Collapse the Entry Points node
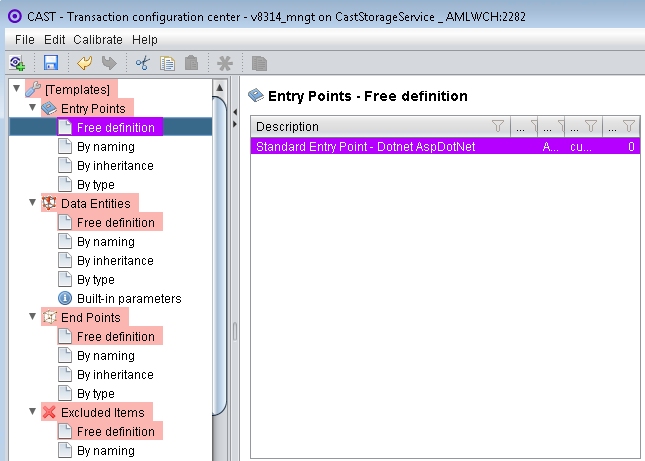The height and width of the screenshot is (461, 645). point(32,108)
